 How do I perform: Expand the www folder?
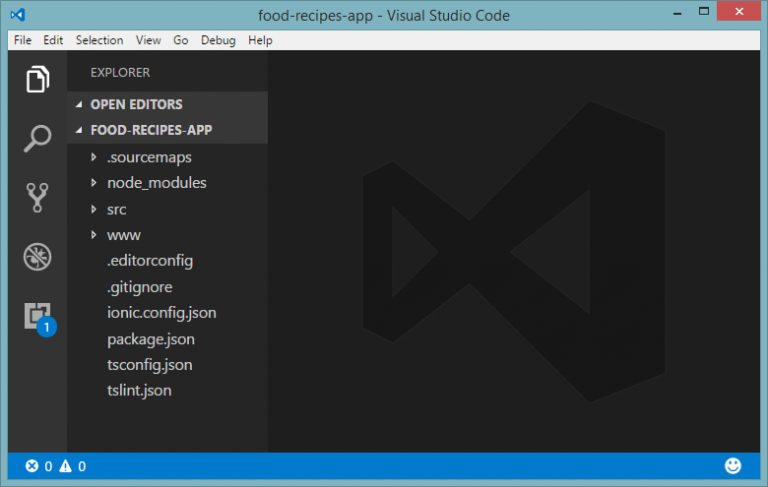(x=123, y=235)
